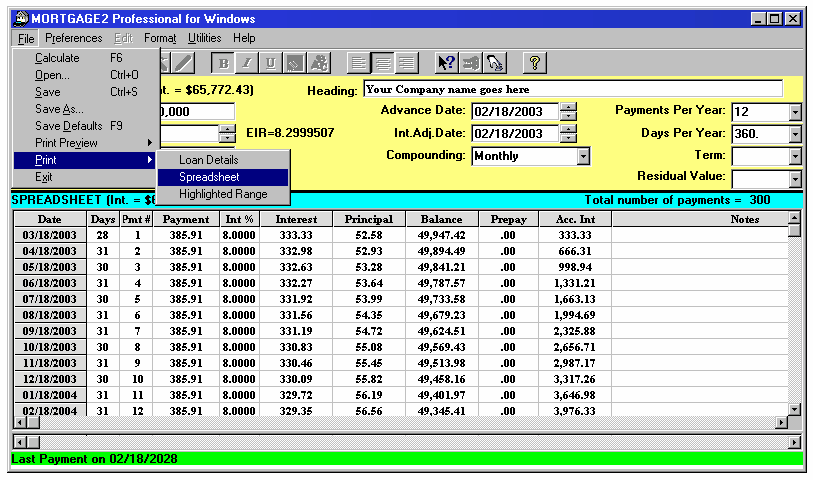
Task: Open the Payments Per Year dropdown
Action: pos(795,111)
